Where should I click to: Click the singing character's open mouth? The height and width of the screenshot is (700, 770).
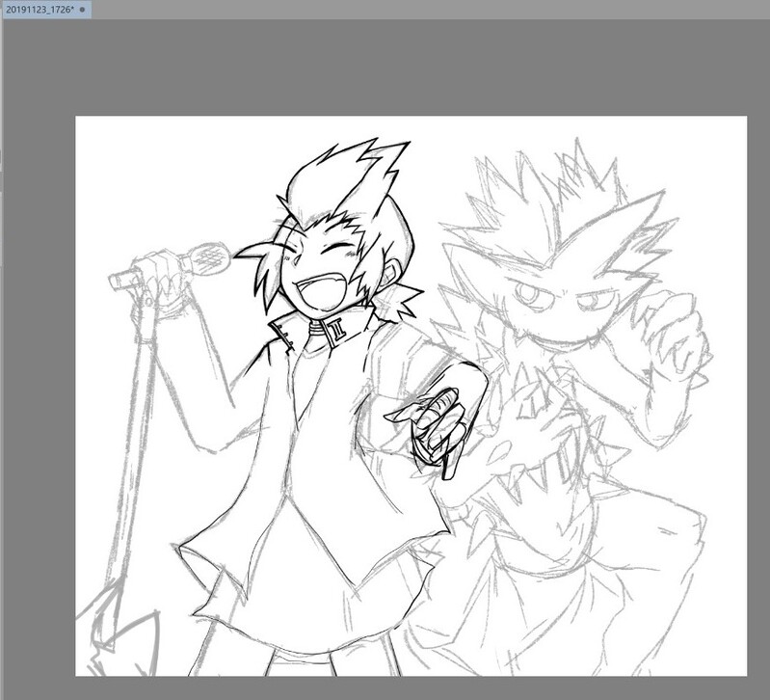pyautogui.click(x=322, y=292)
